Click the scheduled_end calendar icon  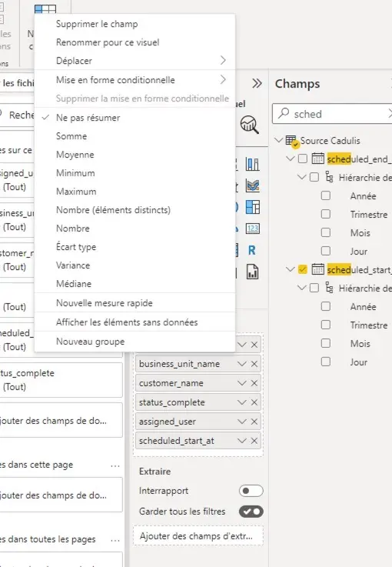(317, 158)
